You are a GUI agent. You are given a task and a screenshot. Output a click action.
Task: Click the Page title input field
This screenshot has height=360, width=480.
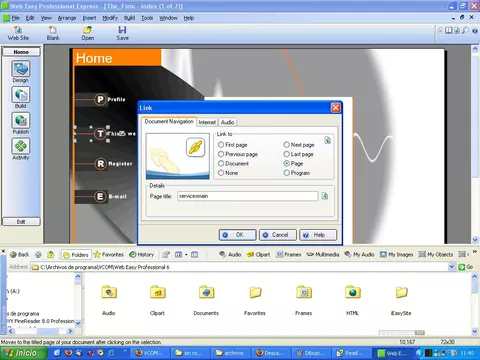coord(248,196)
